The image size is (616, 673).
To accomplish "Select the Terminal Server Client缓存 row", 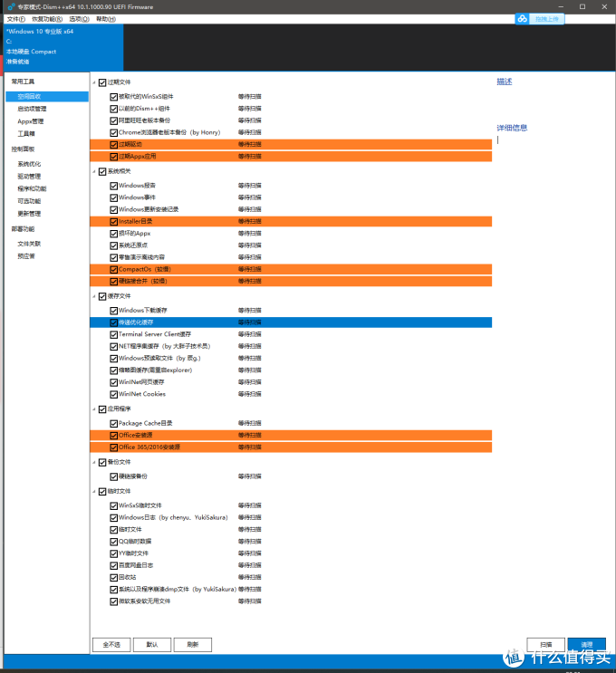I will click(291, 334).
